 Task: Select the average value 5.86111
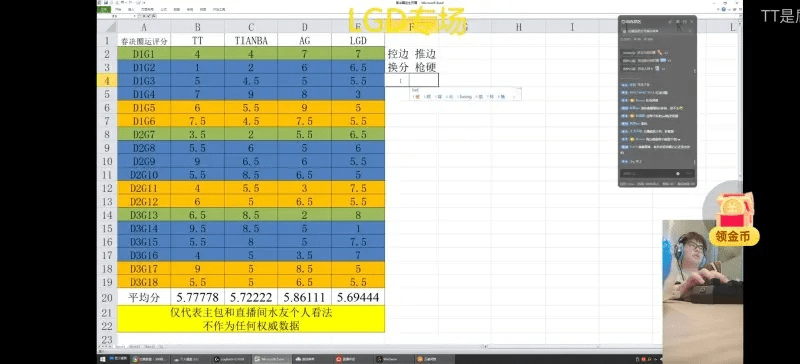[x=305, y=297]
